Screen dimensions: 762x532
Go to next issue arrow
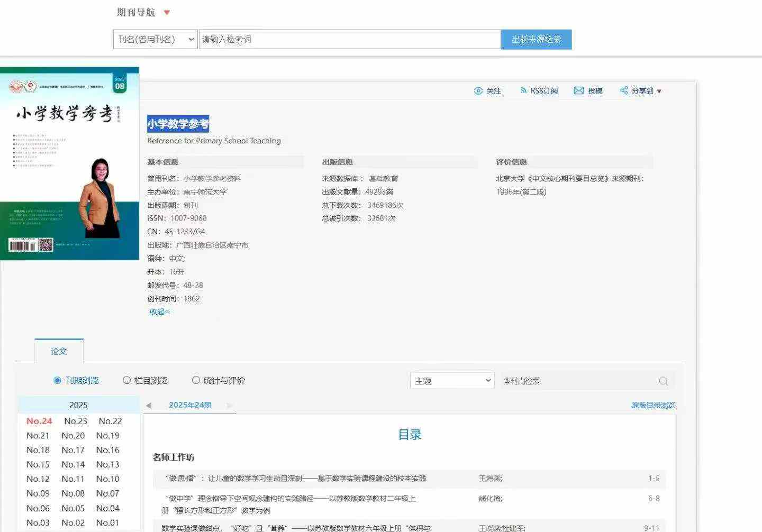point(229,406)
